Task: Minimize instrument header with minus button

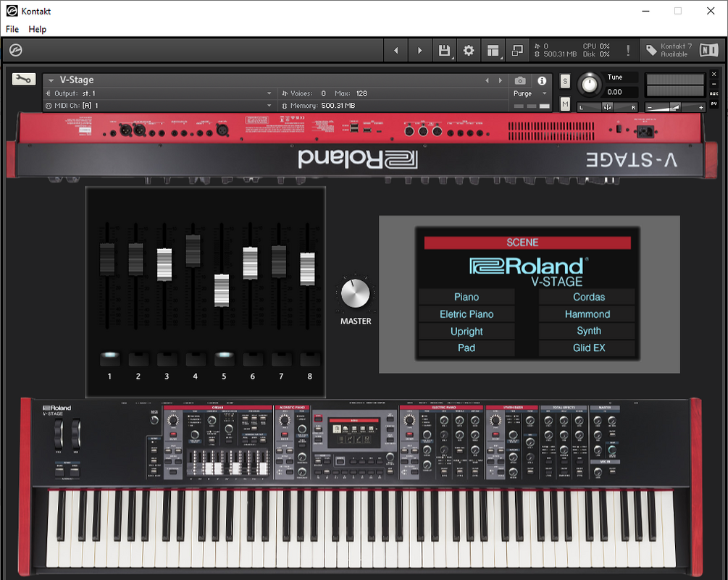Action: tap(714, 84)
